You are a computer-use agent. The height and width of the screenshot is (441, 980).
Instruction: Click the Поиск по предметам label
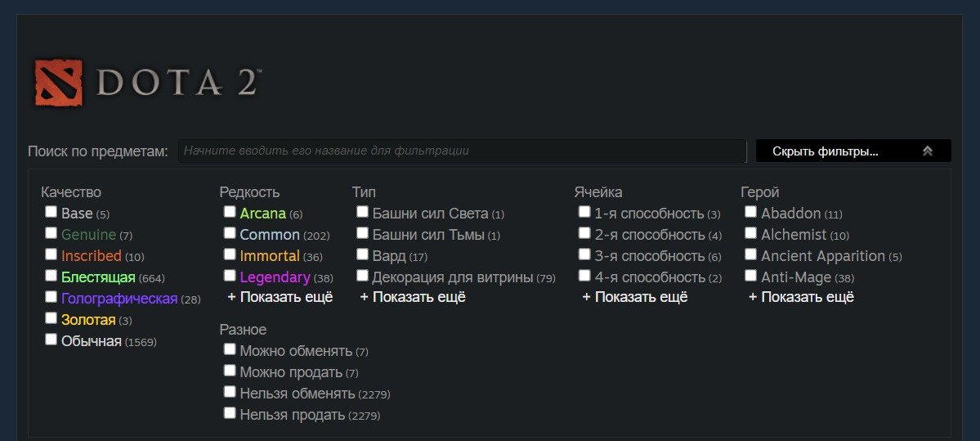(98, 151)
